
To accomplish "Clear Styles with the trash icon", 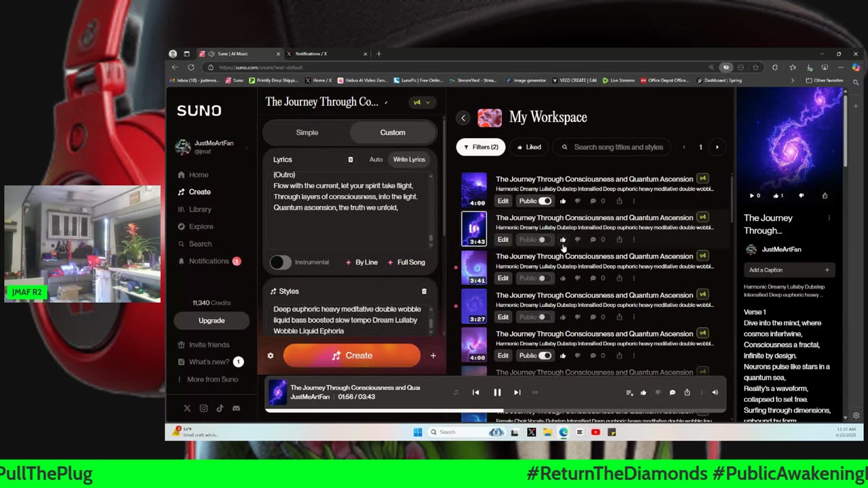I will 424,291.
